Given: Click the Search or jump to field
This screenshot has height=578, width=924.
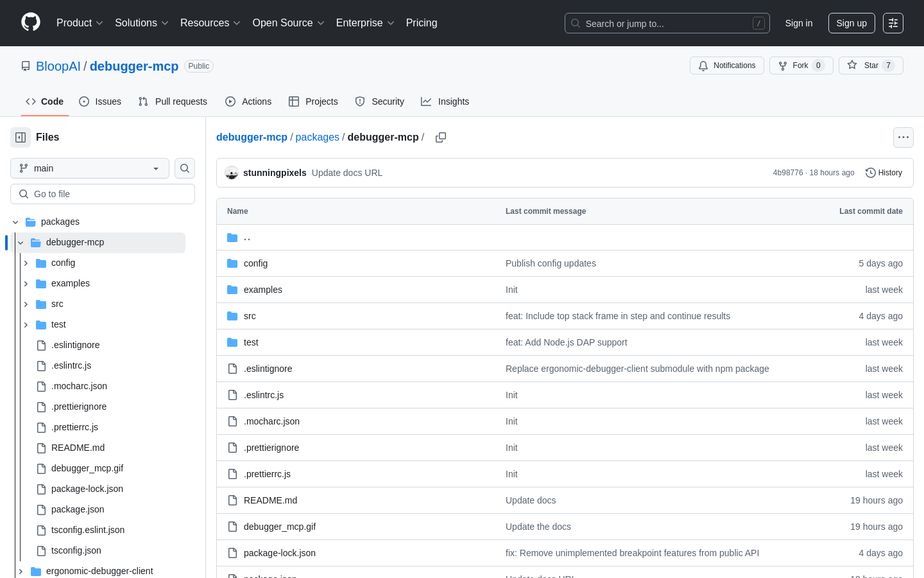Looking at the screenshot, I should click(667, 23).
